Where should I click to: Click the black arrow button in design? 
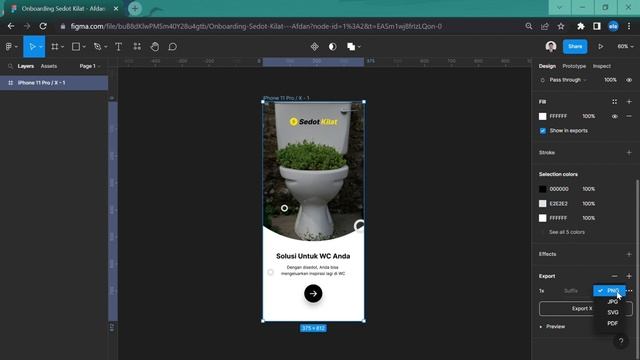313,293
